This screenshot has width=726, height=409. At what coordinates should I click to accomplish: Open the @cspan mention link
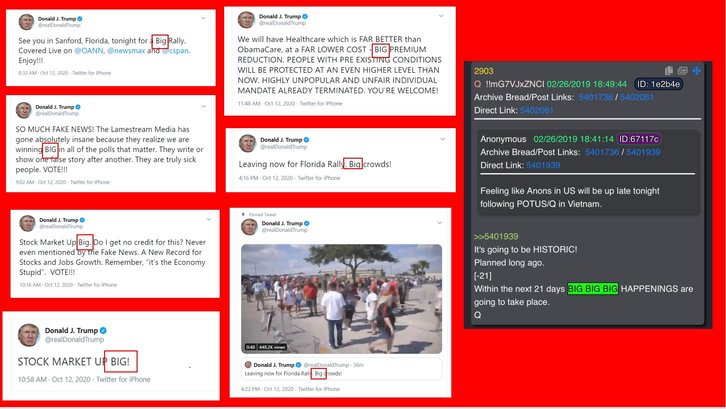point(175,50)
